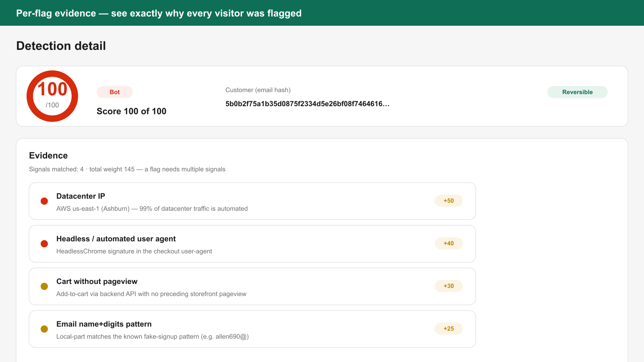The height and width of the screenshot is (362, 644).
Task: Click the Reversible status badge
Action: coord(578,92)
